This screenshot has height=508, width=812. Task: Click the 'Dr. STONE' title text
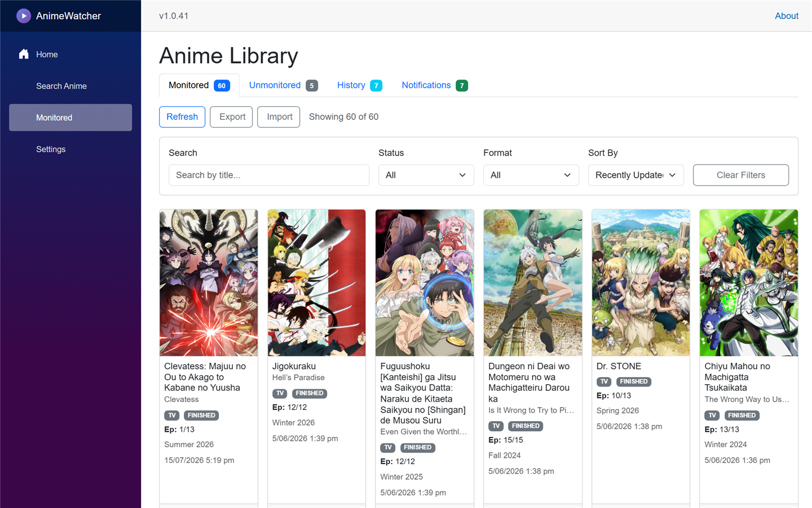coord(619,366)
